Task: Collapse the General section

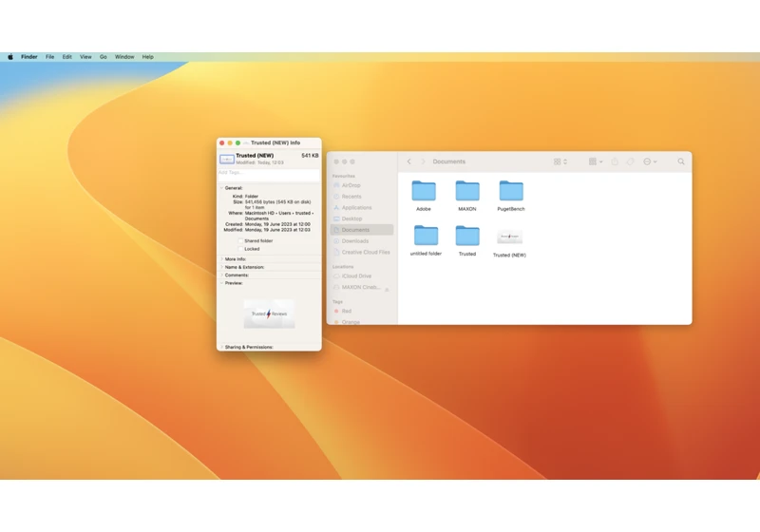Action: pos(221,188)
